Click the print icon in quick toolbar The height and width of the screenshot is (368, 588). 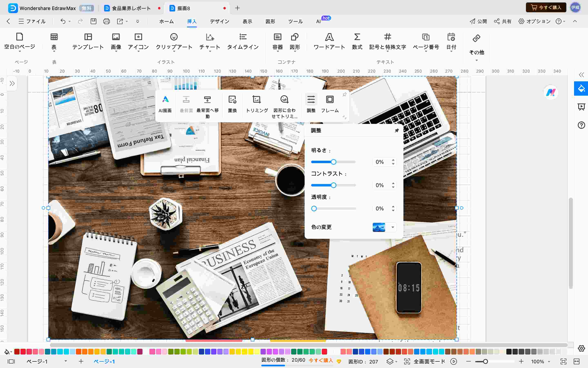tap(106, 21)
